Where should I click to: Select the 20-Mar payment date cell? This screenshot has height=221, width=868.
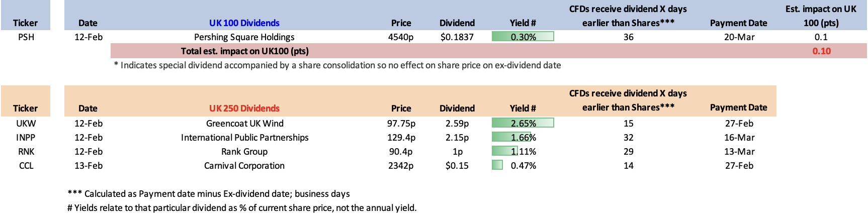(739, 37)
